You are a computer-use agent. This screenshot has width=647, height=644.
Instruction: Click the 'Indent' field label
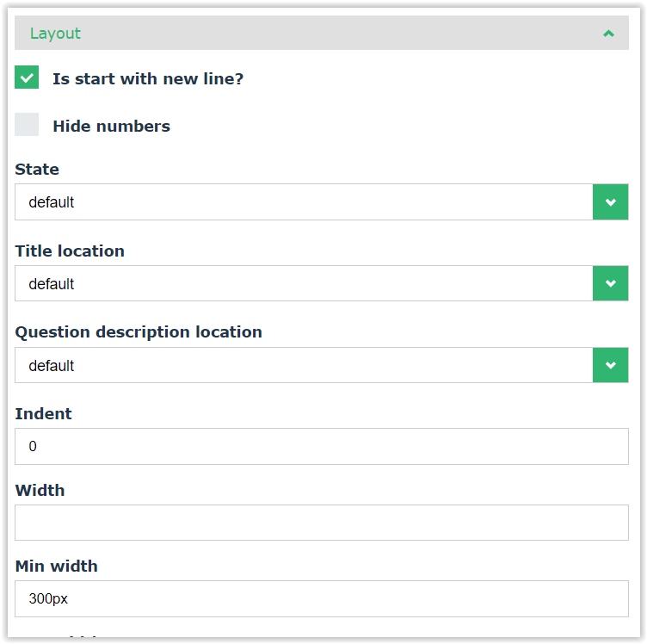43,414
